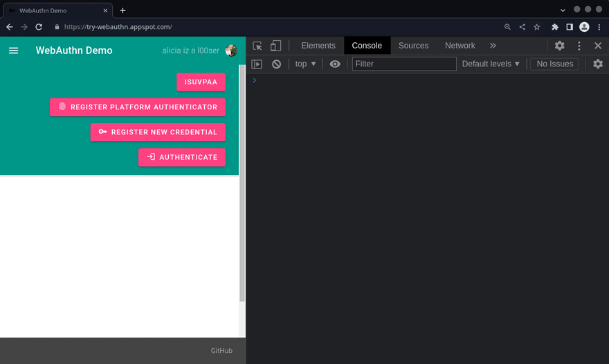Create a live expression with eye icon

(x=335, y=64)
